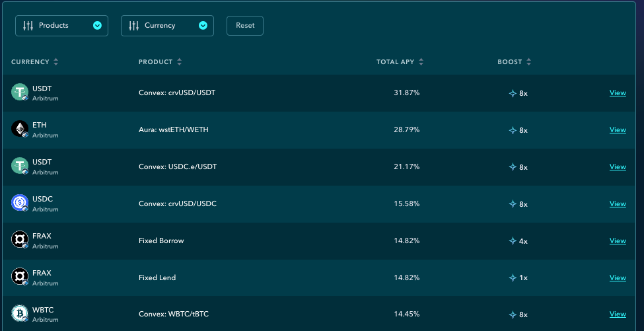Click boost star icon in crvUSD/USDC row

click(513, 204)
